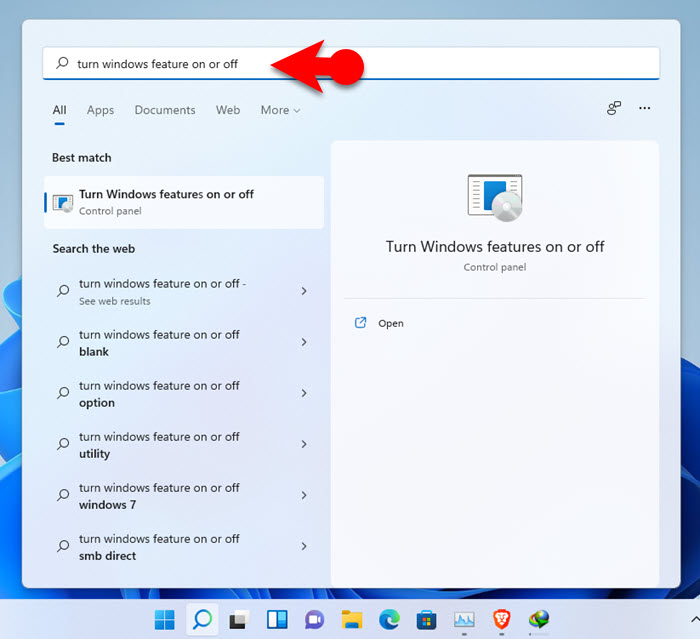Click the search box magnifier icon
Image resolution: width=700 pixels, height=639 pixels.
[62, 63]
